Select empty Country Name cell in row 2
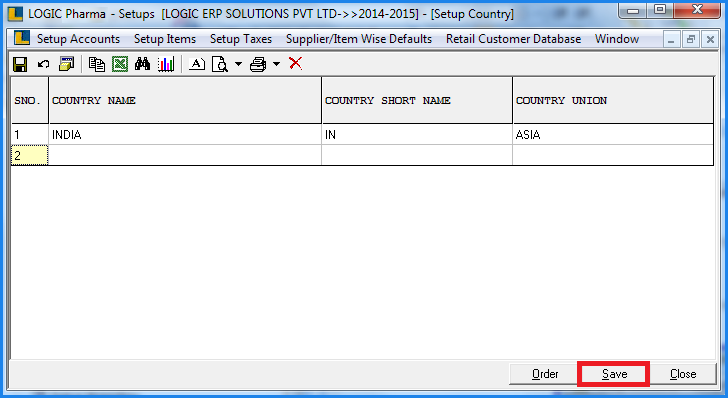Screen dimensions: 728x398 [185, 155]
